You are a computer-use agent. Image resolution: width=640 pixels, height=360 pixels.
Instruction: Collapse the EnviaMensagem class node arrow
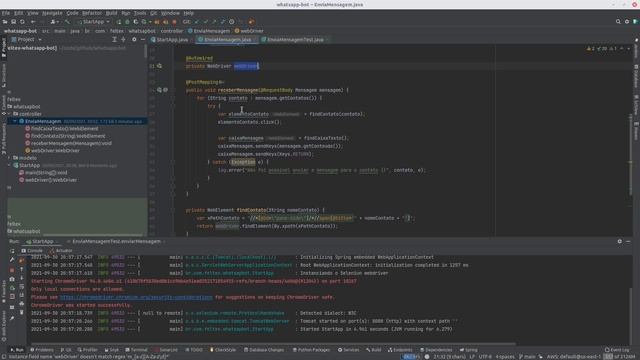click(x=15, y=121)
